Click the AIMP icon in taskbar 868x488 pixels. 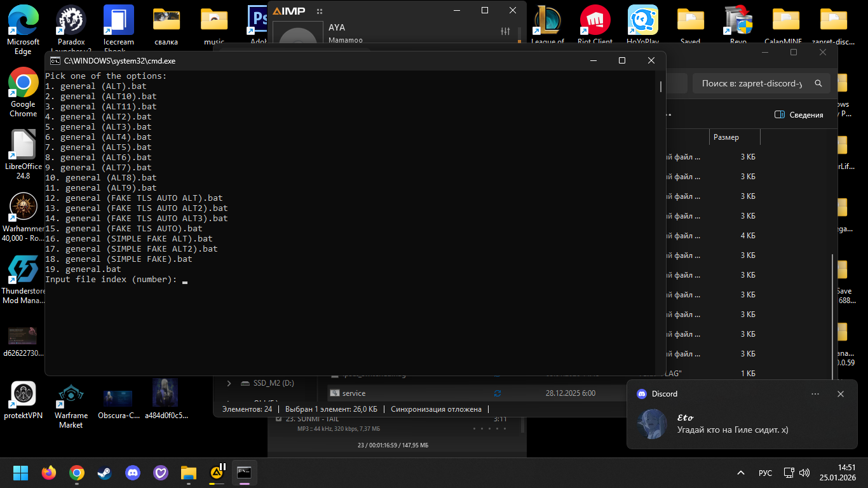pyautogui.click(x=217, y=473)
